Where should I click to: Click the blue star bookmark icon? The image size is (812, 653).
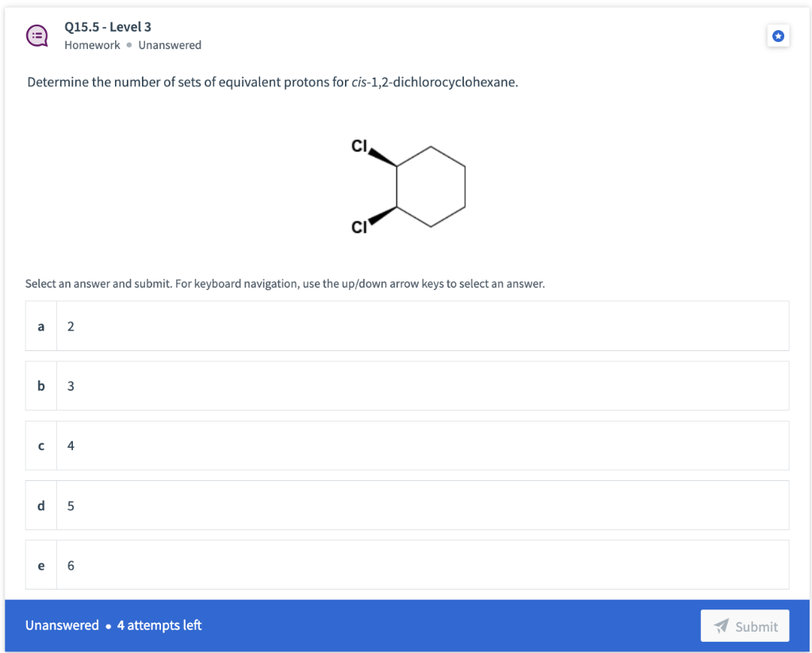[778, 36]
